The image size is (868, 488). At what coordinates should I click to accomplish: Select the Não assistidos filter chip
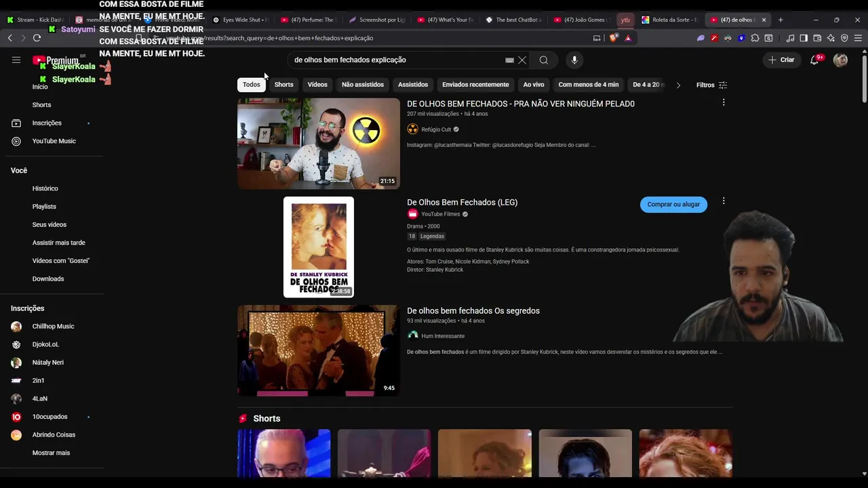pyautogui.click(x=363, y=85)
